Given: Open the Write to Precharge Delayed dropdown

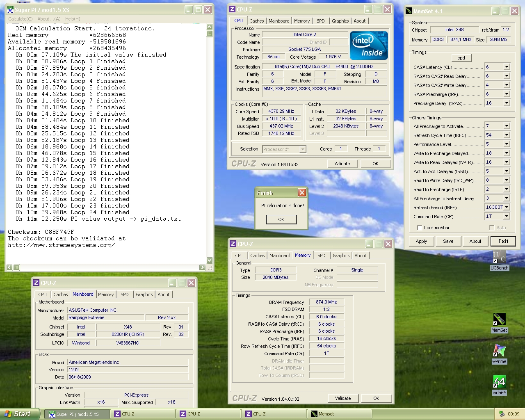Looking at the screenshot, I should point(507,153).
